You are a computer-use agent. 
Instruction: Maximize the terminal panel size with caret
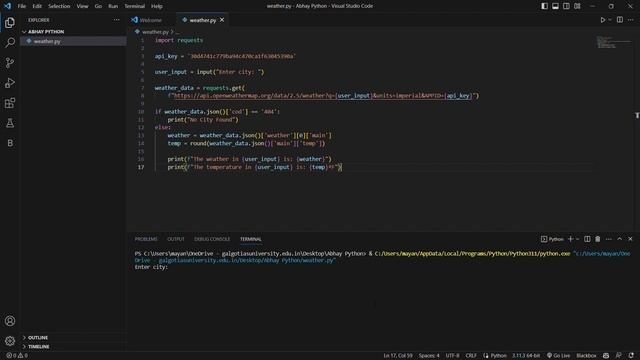(620, 239)
